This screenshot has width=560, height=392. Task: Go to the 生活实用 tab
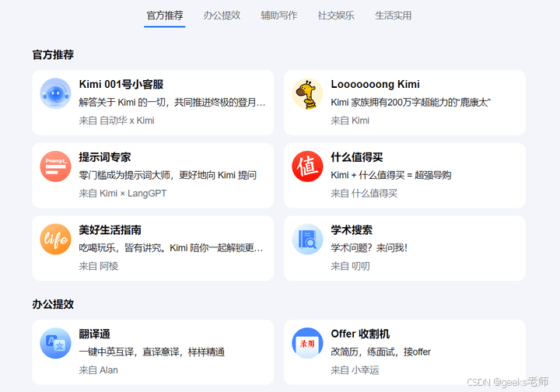pyautogui.click(x=394, y=16)
